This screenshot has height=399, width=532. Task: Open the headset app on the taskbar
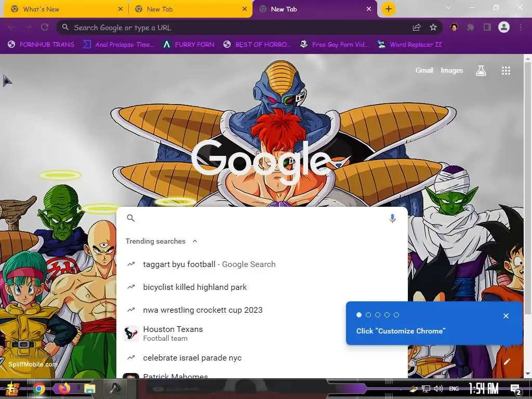click(x=115, y=389)
